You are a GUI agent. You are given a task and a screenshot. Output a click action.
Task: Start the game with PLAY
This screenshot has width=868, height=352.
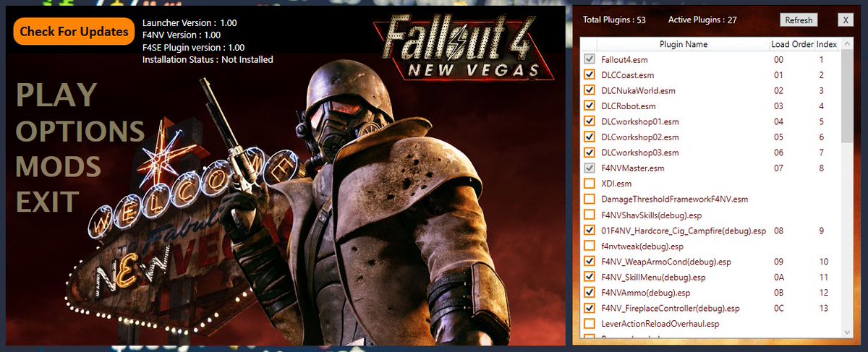click(x=56, y=95)
